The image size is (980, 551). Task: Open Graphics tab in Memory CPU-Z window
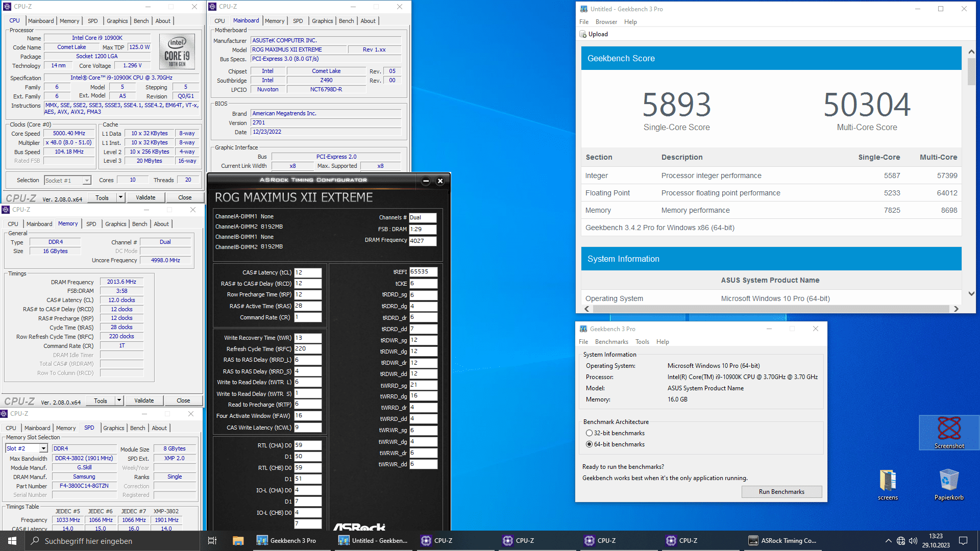click(116, 224)
